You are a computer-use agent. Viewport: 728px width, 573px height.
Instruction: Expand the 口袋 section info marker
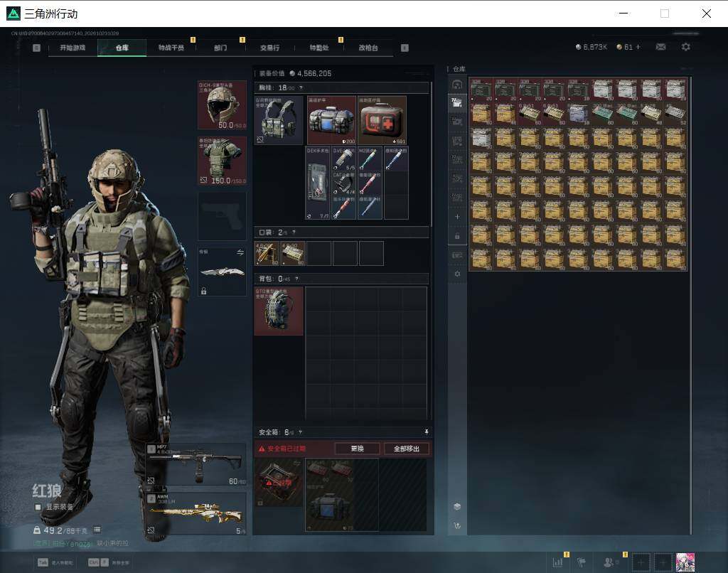point(294,232)
